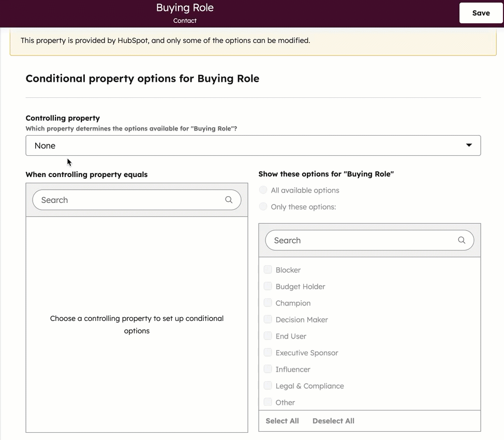Select "All available options" radio button
Screen dimensions: 504x440
tap(263, 190)
